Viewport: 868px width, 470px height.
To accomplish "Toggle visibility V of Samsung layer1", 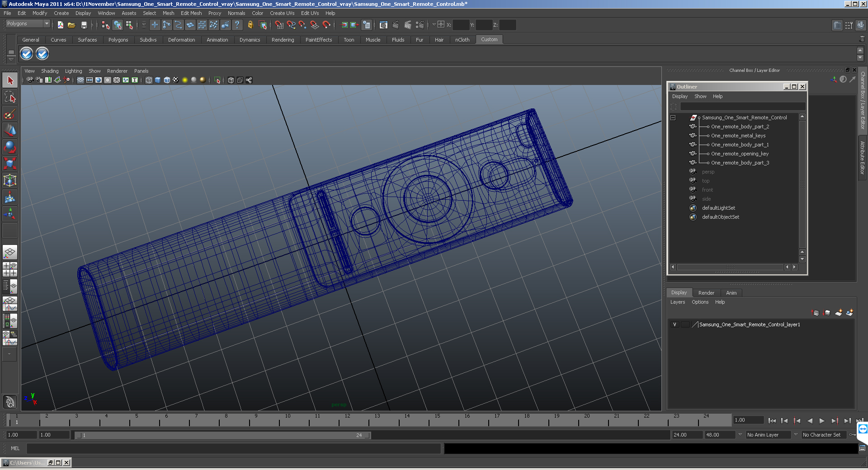I will click(675, 324).
